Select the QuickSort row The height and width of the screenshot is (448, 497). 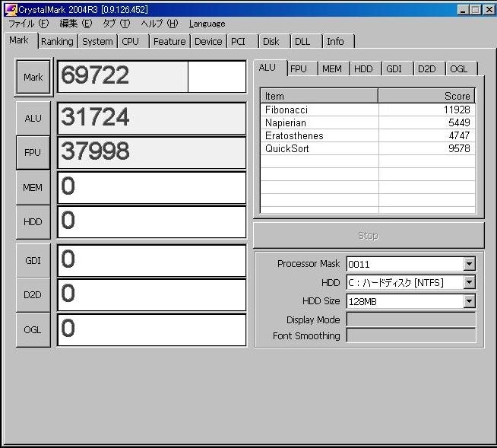[367, 148]
